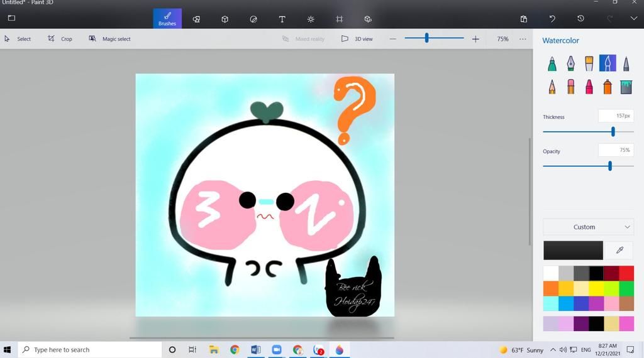Open the History panel

tap(580, 18)
